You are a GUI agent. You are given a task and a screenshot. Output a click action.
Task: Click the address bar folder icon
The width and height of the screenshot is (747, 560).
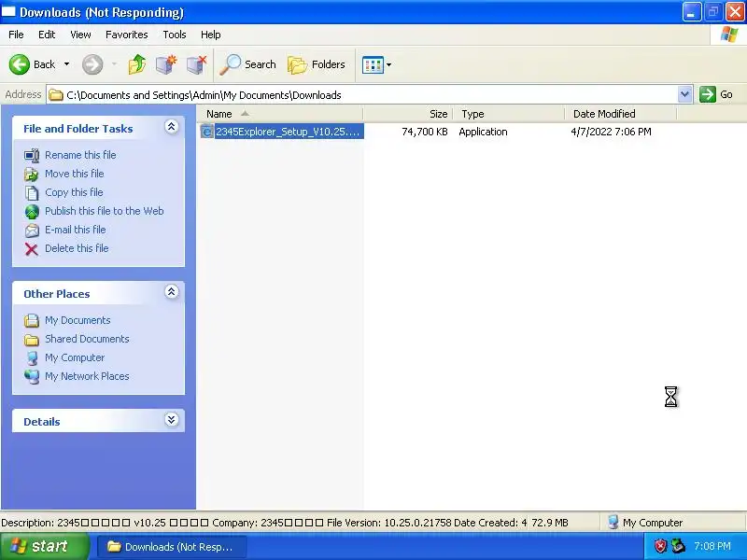[56, 95]
